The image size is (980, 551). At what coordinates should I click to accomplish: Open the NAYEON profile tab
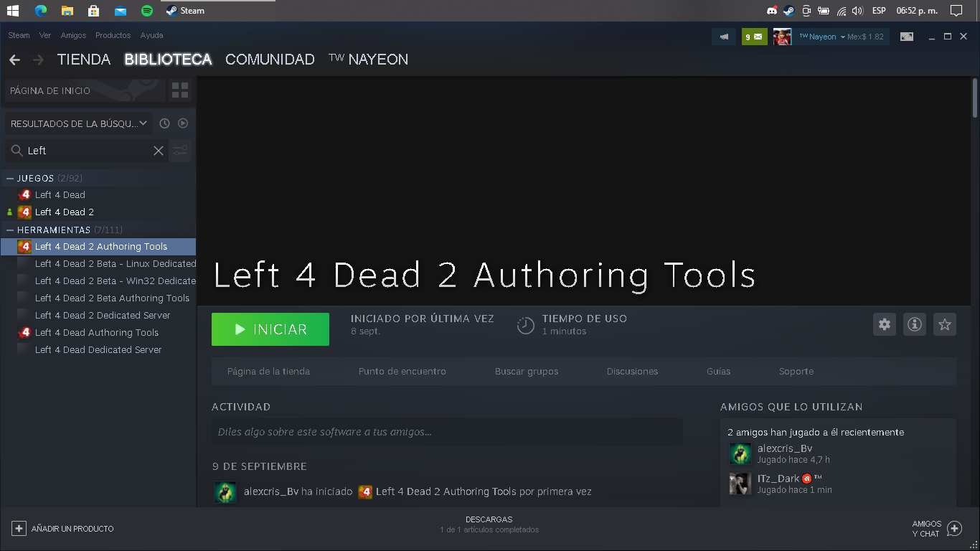click(368, 60)
